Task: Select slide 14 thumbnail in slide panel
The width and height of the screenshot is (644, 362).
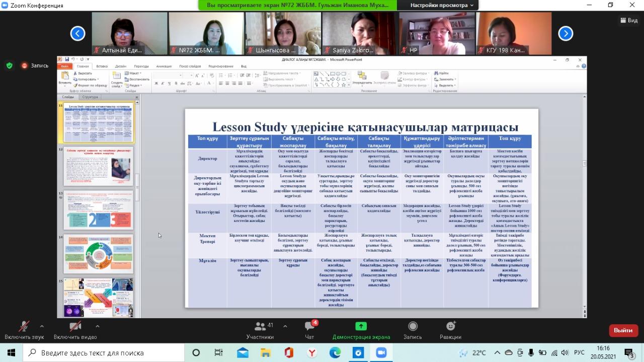Action: pos(98,254)
